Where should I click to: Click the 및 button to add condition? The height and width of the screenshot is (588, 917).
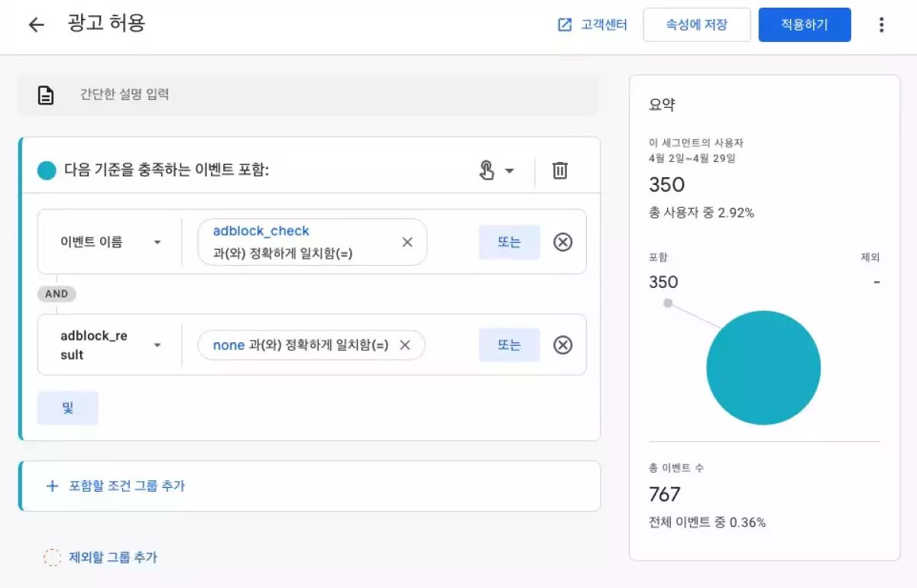click(68, 408)
